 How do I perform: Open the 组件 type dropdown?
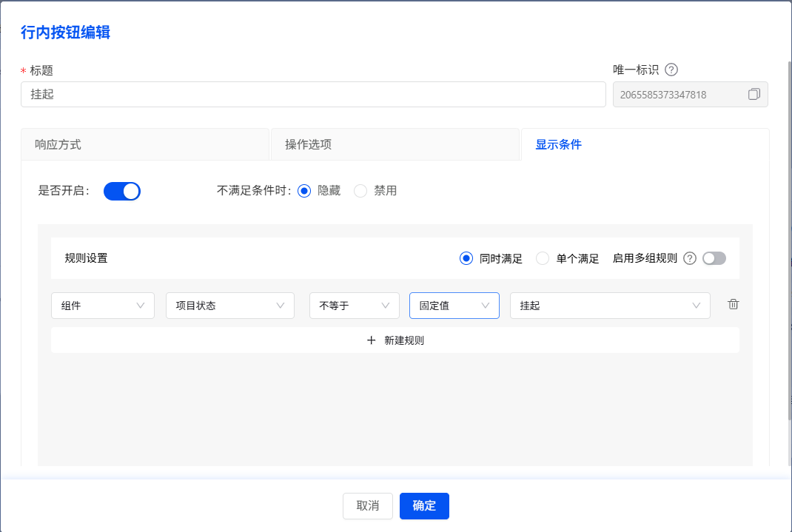tap(103, 306)
